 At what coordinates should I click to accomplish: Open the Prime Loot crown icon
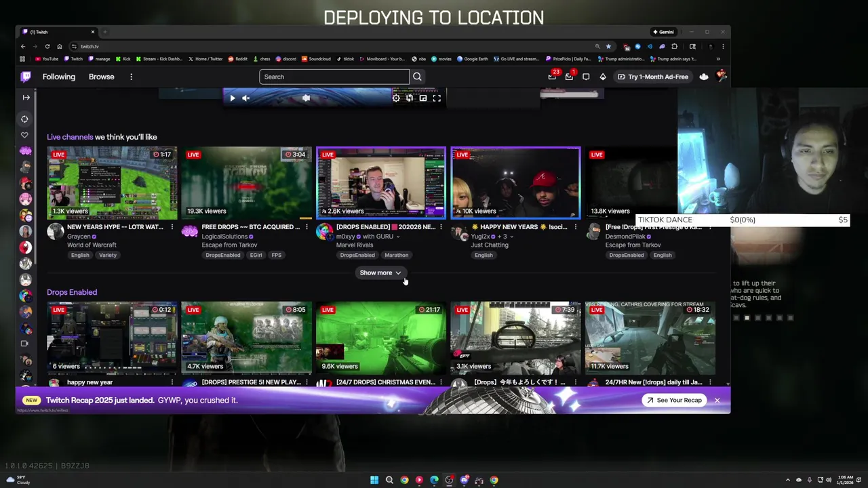click(x=704, y=77)
